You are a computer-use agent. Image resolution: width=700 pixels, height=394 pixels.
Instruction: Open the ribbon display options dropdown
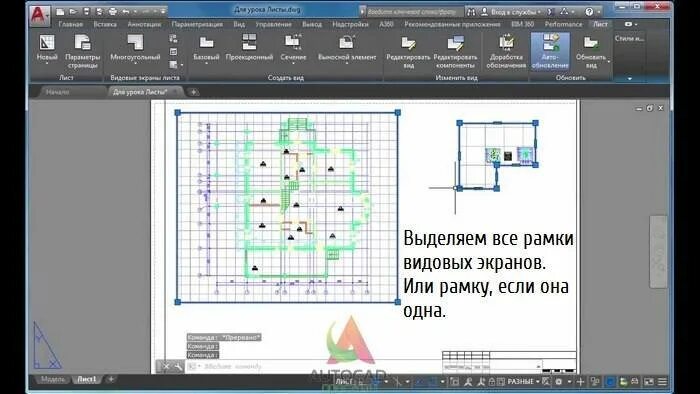pyautogui.click(x=631, y=24)
